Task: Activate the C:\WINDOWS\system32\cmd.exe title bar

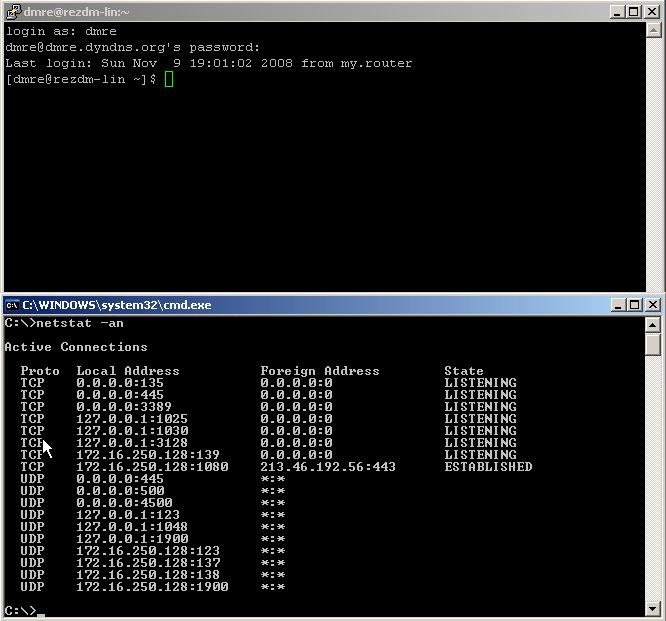Action: pyautogui.click(x=300, y=305)
